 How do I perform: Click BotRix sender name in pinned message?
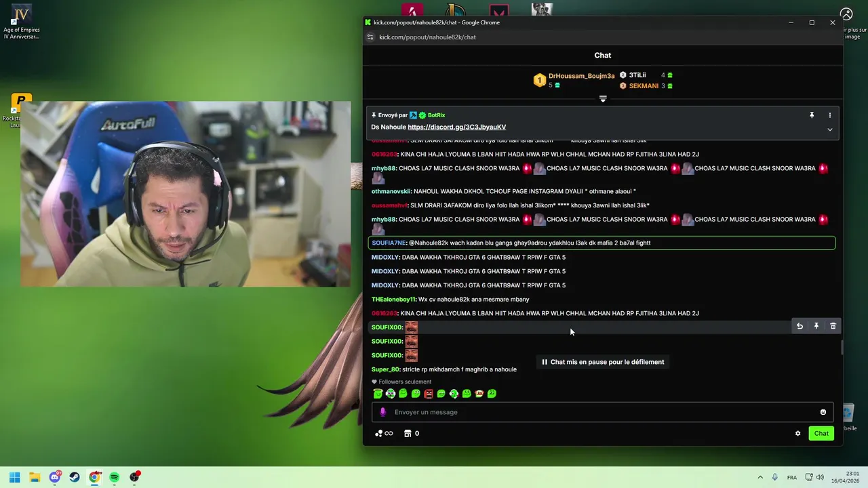tap(436, 115)
